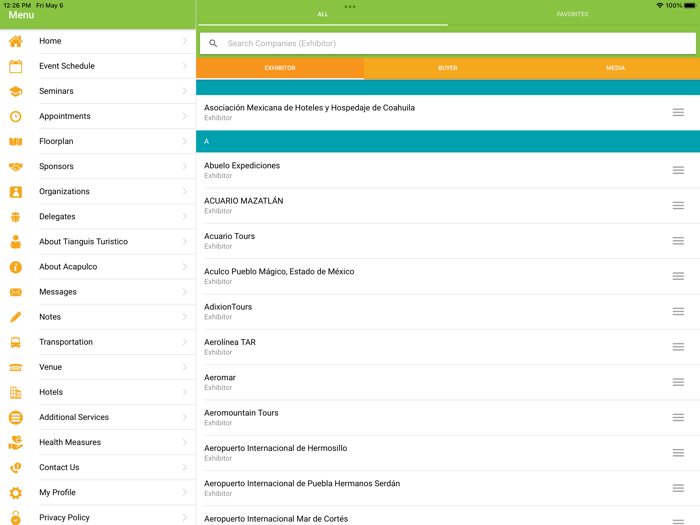Tap the hamburger menu beside Aerolínea TAR

coord(678,347)
